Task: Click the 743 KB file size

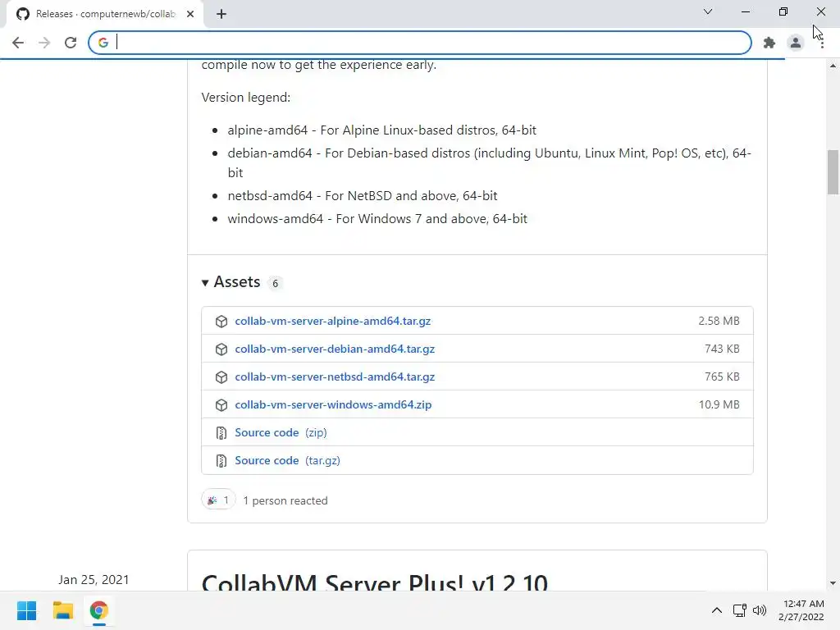Action: point(722,349)
